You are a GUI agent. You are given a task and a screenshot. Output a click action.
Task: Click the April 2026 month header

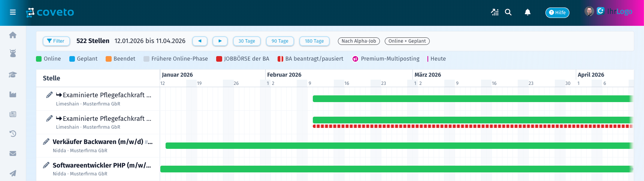(591, 75)
